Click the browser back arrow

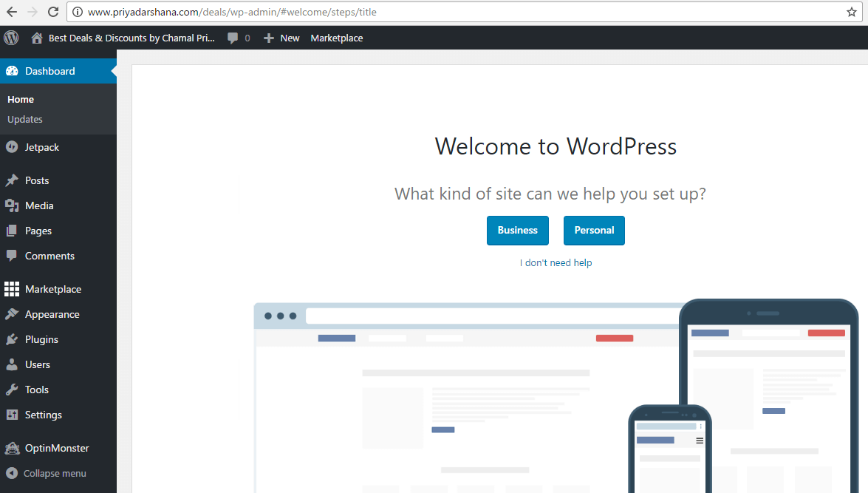[12, 12]
